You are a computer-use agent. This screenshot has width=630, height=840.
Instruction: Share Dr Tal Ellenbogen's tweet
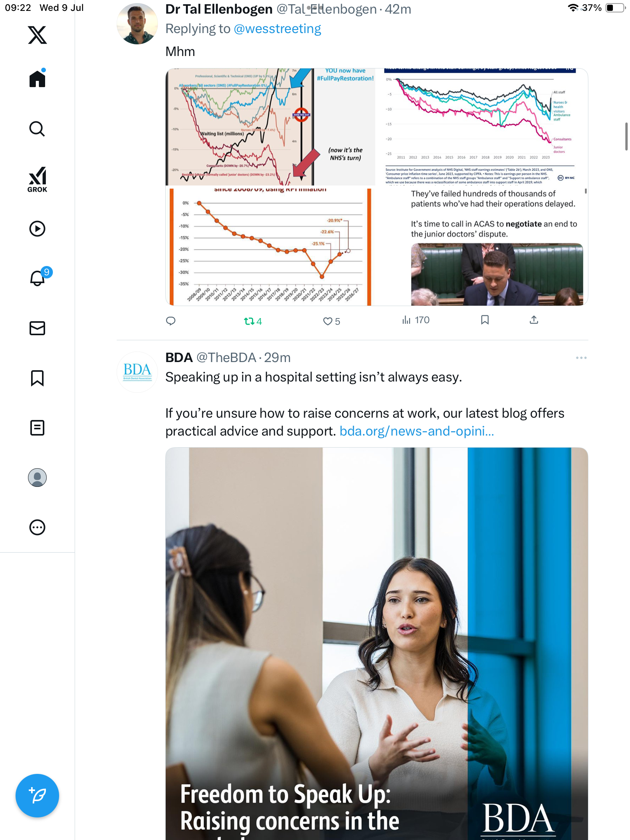[534, 320]
